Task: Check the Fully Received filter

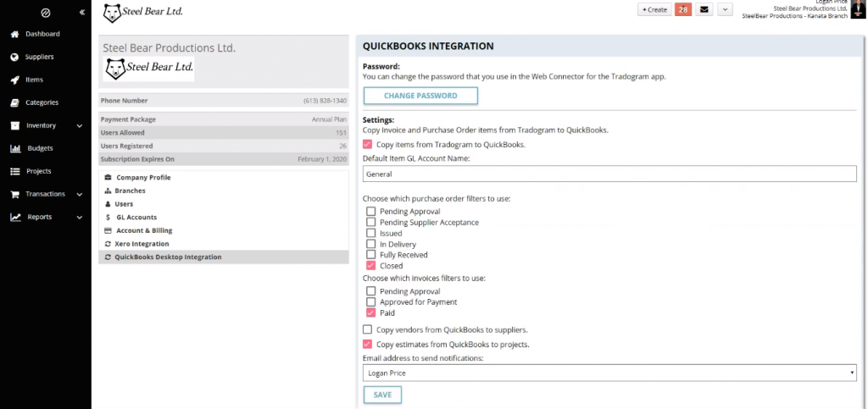Action: (x=371, y=255)
